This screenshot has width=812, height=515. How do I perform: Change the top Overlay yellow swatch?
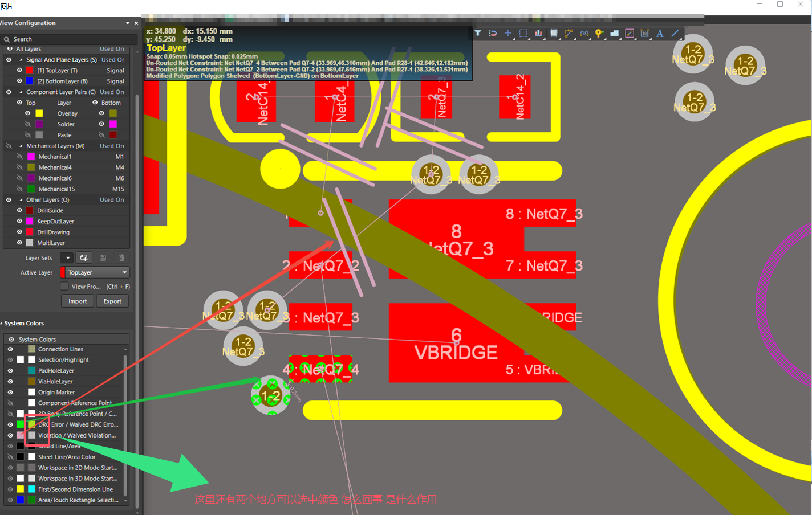click(x=39, y=113)
